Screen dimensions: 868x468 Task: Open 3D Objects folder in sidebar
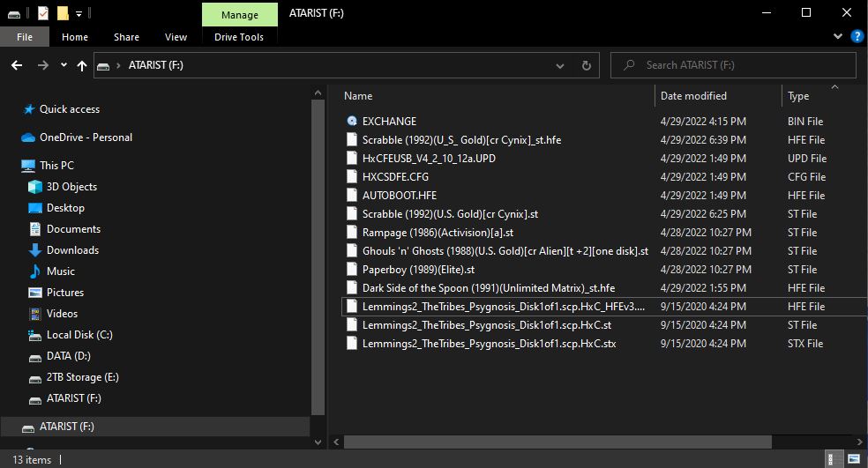(71, 187)
